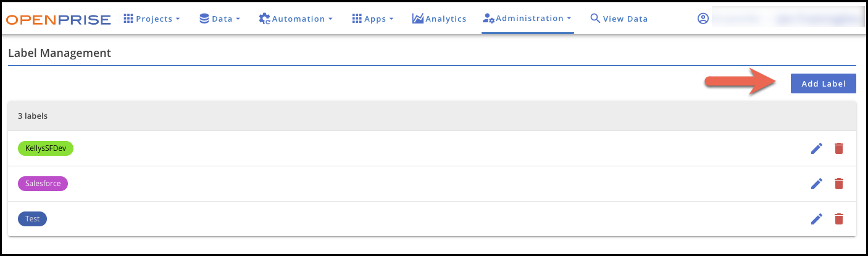Click the Add Label button

point(824,83)
